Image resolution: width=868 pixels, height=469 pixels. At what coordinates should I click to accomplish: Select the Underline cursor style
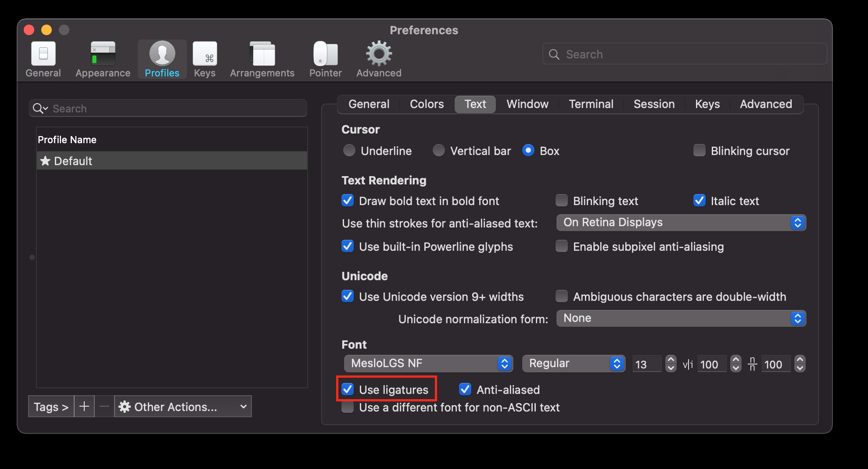tap(349, 150)
